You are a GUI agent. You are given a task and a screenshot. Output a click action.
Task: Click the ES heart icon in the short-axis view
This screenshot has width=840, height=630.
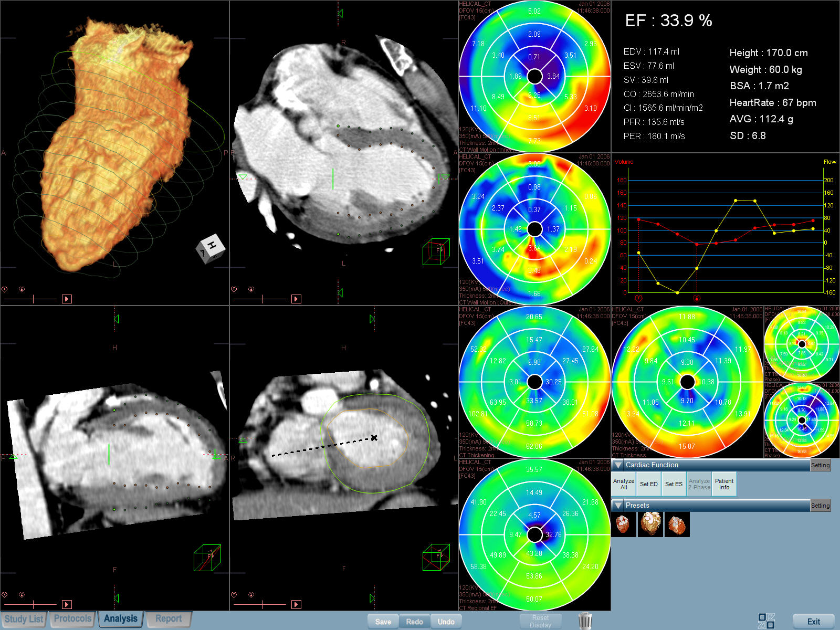pos(251,595)
